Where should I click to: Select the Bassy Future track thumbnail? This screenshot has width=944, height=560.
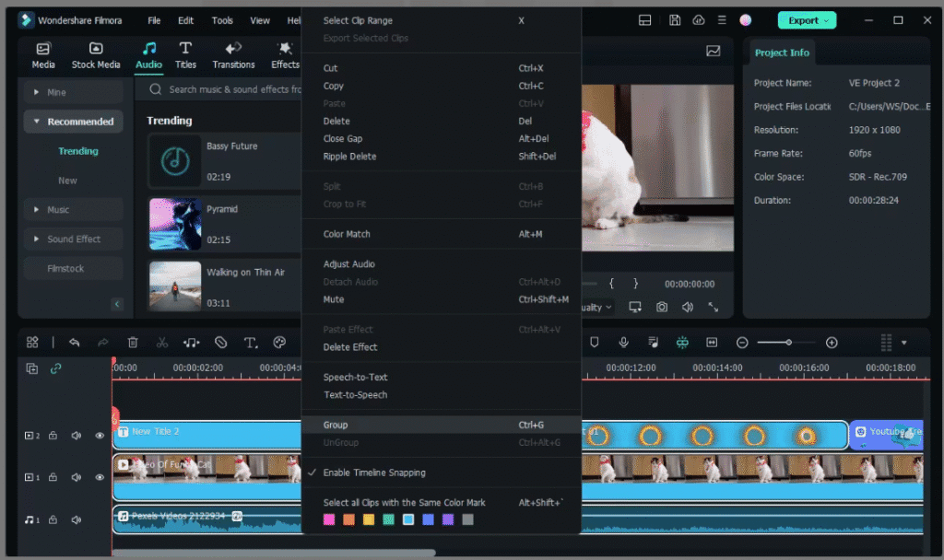(175, 160)
